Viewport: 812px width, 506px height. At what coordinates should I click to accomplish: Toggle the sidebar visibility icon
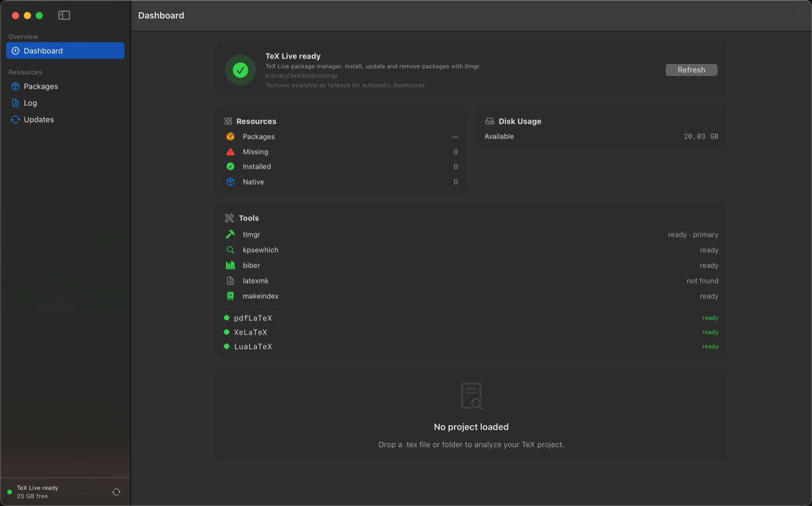[x=64, y=15]
